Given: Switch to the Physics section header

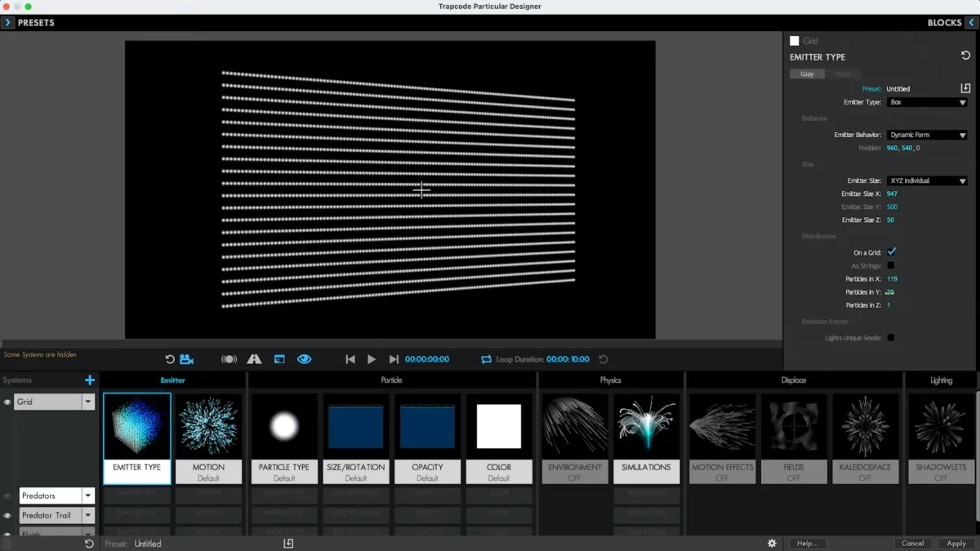Looking at the screenshot, I should pyautogui.click(x=610, y=380).
